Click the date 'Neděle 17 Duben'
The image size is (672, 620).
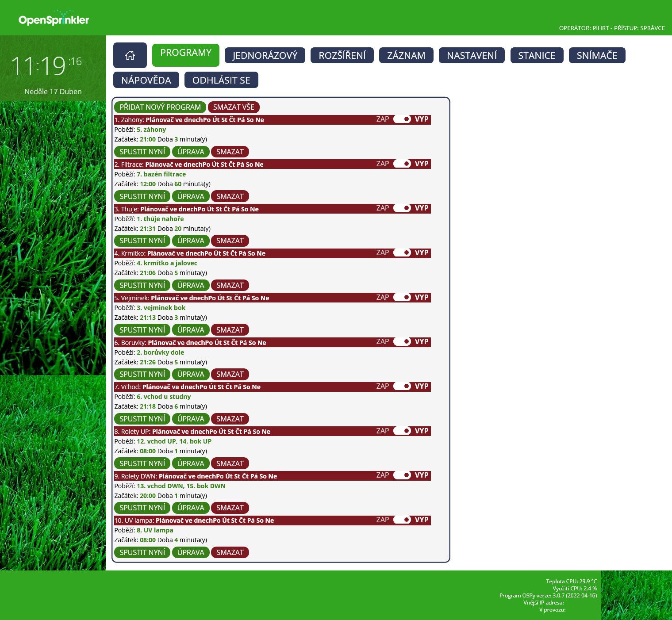53,92
